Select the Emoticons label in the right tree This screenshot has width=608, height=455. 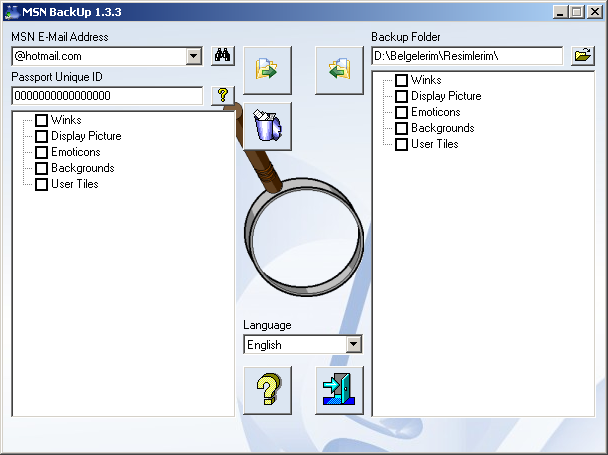[435, 112]
